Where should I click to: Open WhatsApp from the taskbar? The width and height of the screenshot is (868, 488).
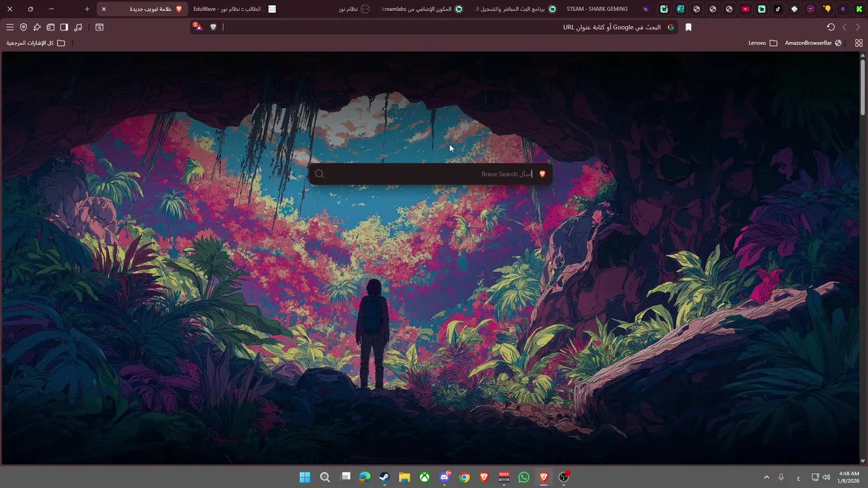click(524, 477)
